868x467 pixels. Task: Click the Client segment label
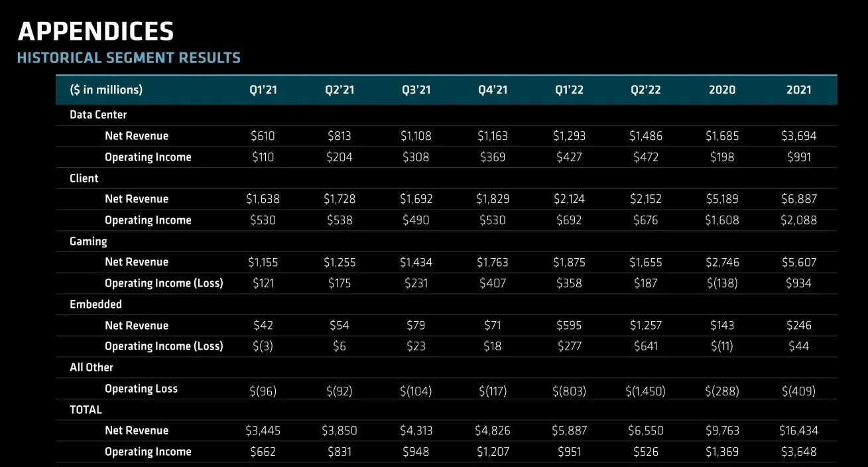coord(84,178)
